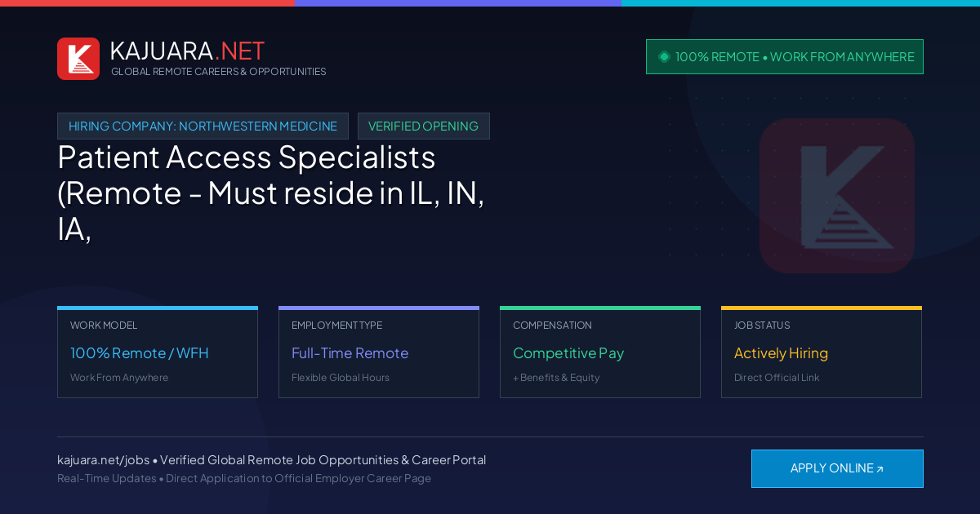Click GLOBAL REMOTE CAREERS & OPPORTUNITIES tagline
This screenshot has height=514, width=980.
(219, 72)
